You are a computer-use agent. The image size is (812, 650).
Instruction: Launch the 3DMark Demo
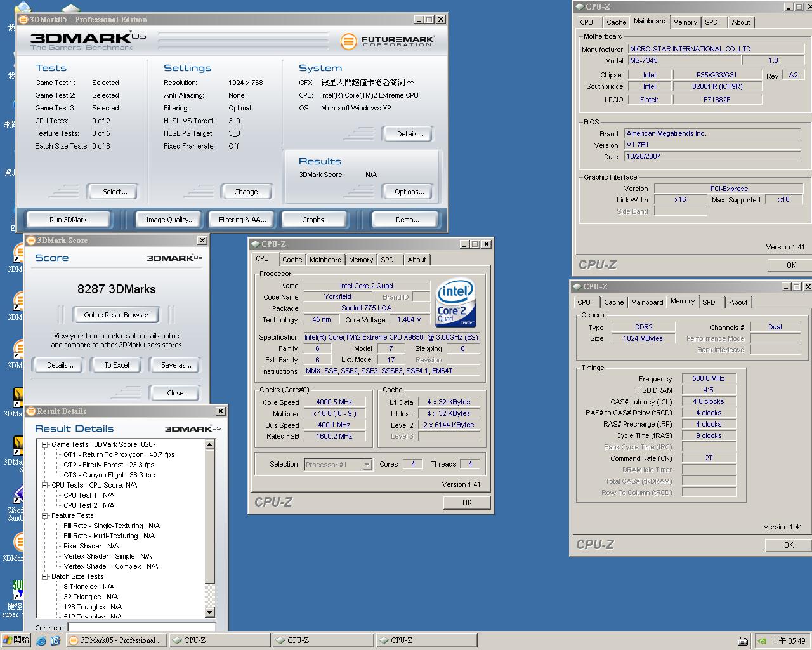407,220
